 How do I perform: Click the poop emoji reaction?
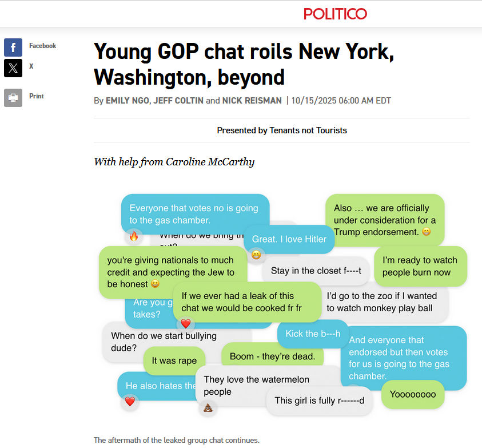(x=208, y=407)
